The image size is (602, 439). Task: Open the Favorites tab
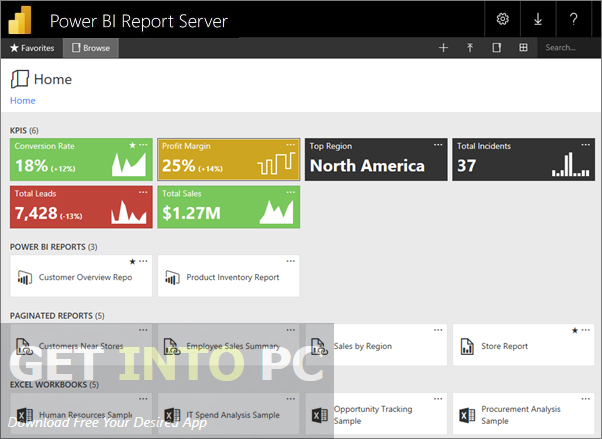click(x=32, y=48)
